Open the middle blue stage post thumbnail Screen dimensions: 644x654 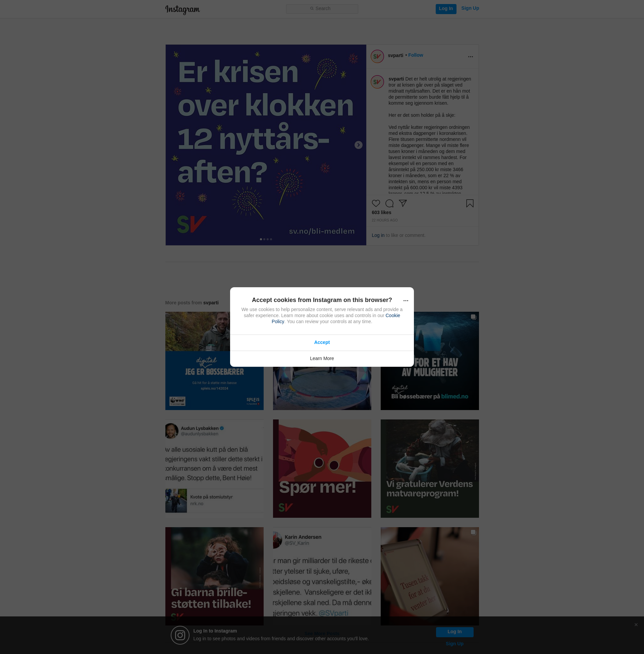(322, 389)
